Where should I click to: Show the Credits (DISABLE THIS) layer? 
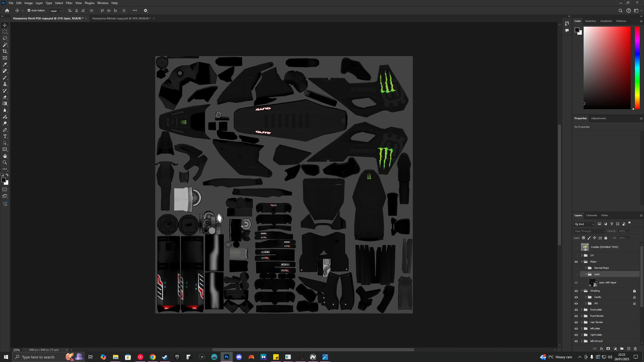point(576,247)
